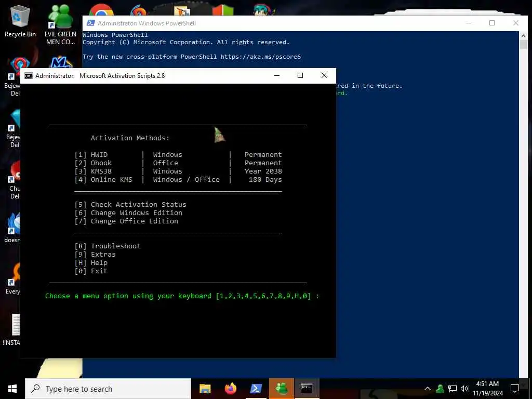The height and width of the screenshot is (399, 532).
Task: Switch to PowerShell via taskbar icon
Action: (x=256, y=389)
